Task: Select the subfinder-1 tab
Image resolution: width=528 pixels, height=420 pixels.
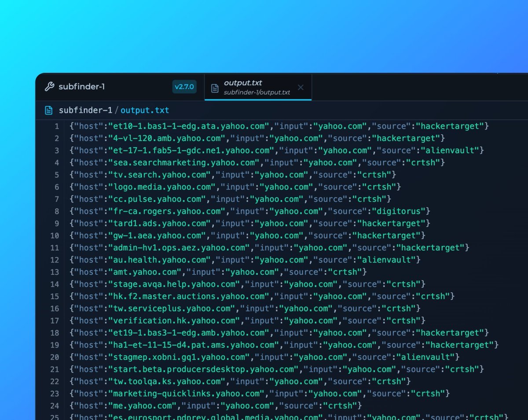Action: click(120, 87)
